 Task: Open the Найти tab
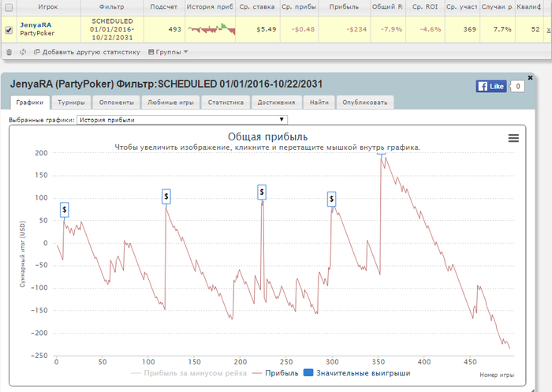[319, 103]
